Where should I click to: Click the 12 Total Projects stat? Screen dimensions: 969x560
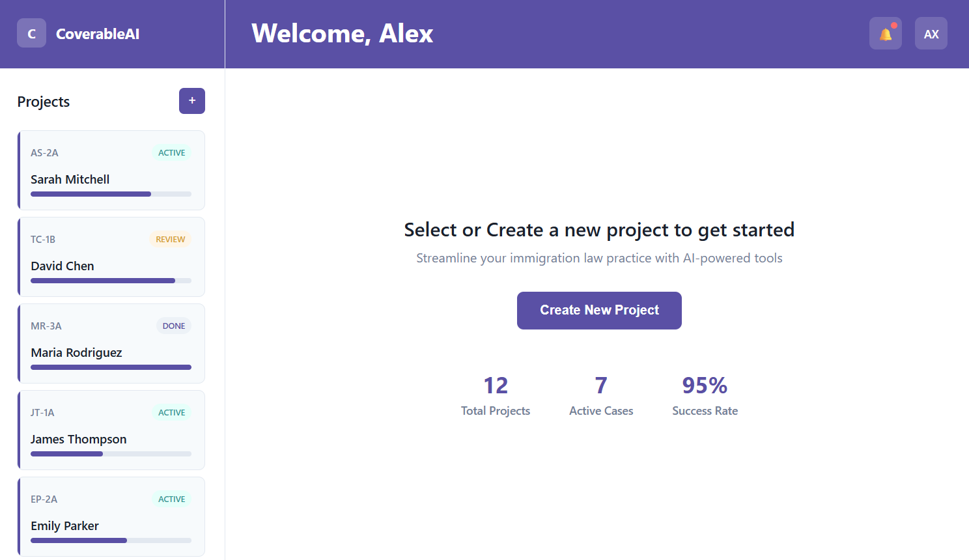point(496,395)
